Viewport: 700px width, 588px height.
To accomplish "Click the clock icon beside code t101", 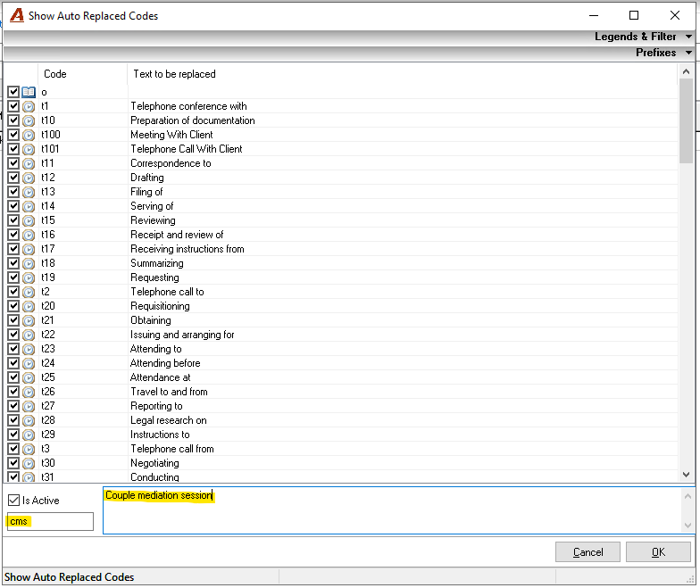I will (29, 150).
